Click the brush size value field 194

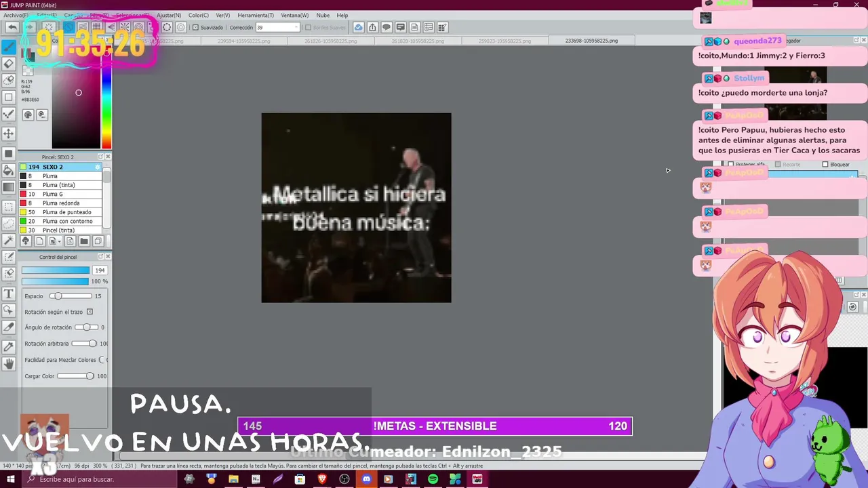tap(100, 270)
